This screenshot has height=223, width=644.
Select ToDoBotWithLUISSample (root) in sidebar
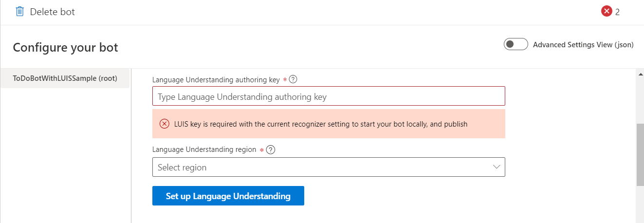65,78
